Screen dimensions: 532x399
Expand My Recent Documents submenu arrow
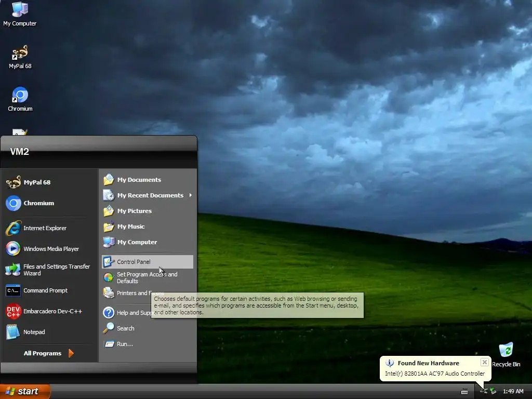coord(190,195)
